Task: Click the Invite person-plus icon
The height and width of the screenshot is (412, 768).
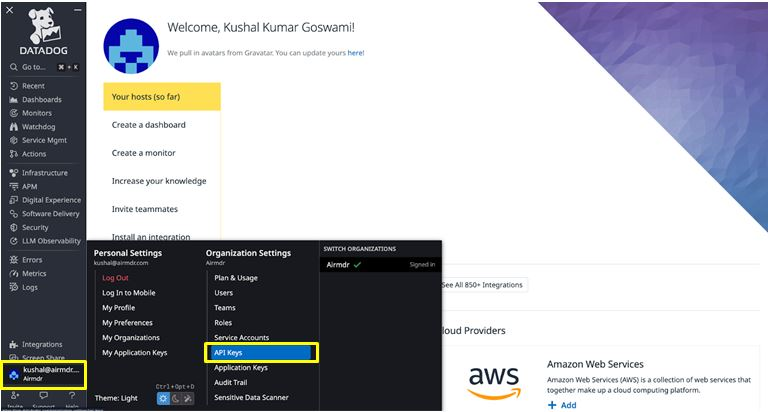Action: [x=15, y=395]
